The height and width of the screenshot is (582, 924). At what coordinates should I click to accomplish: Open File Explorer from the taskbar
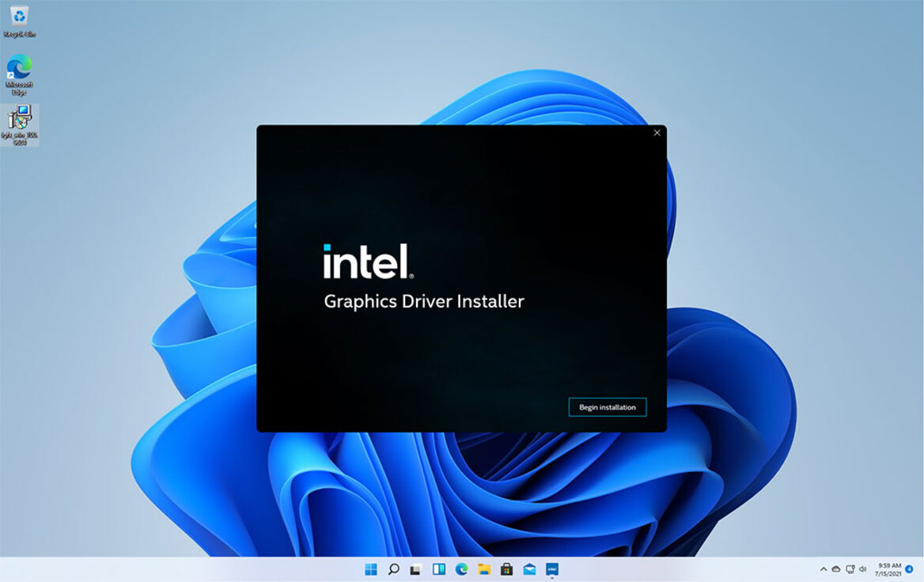(x=484, y=569)
